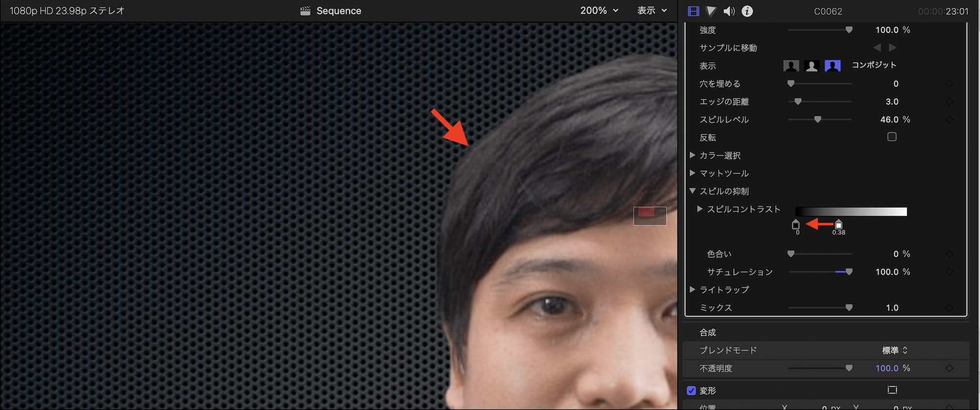
Task: Click the スピルレベル value 46.0 %
Action: click(895, 120)
